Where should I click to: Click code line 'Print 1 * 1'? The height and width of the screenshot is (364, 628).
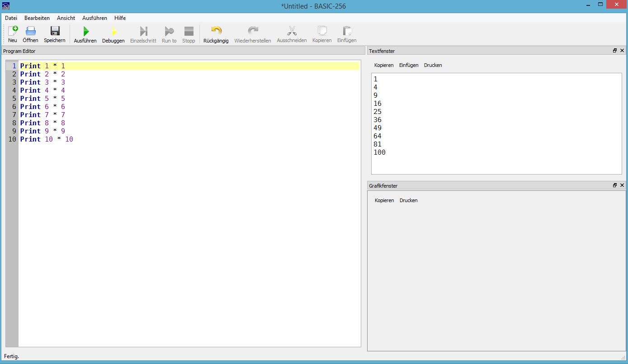click(x=42, y=66)
